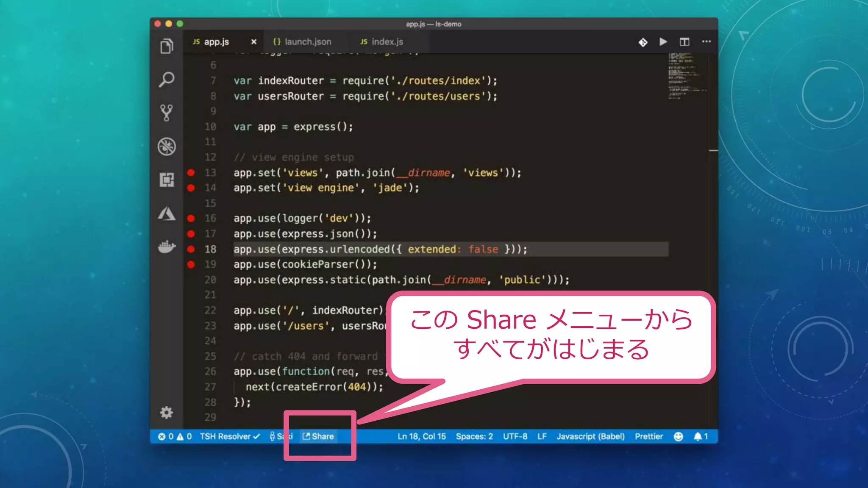Click the feedback smiley icon

[x=678, y=436]
